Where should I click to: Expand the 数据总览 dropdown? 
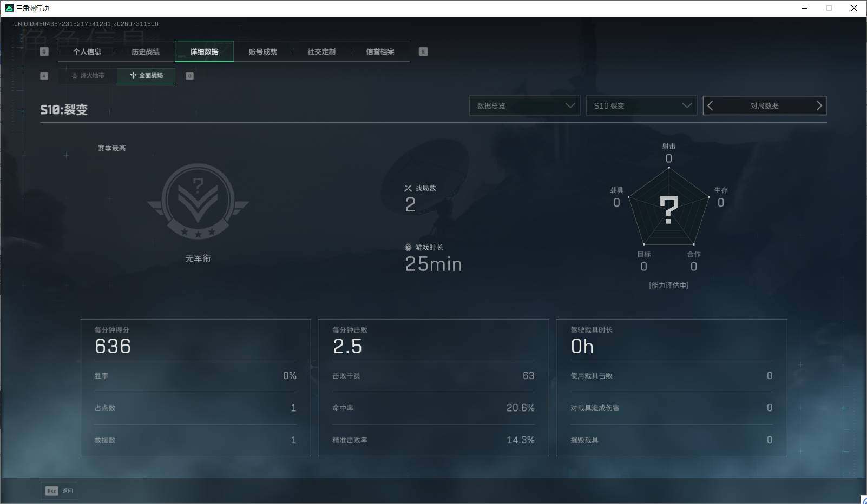coord(524,105)
